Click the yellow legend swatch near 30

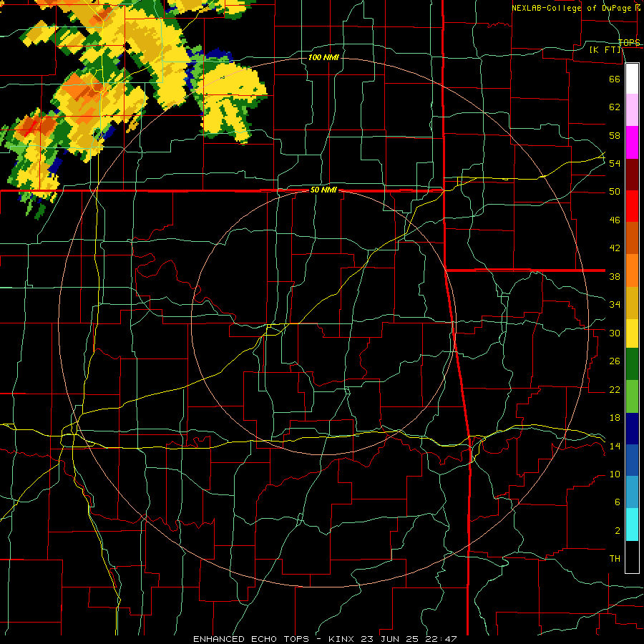[x=632, y=333]
